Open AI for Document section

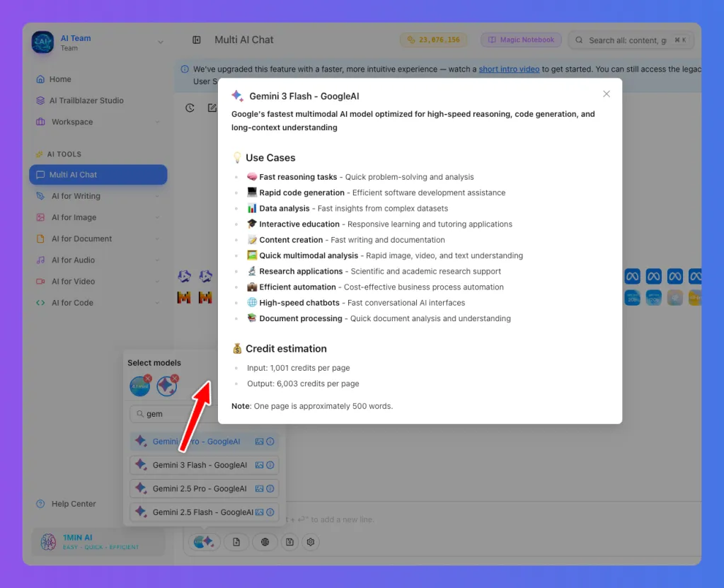click(98, 238)
